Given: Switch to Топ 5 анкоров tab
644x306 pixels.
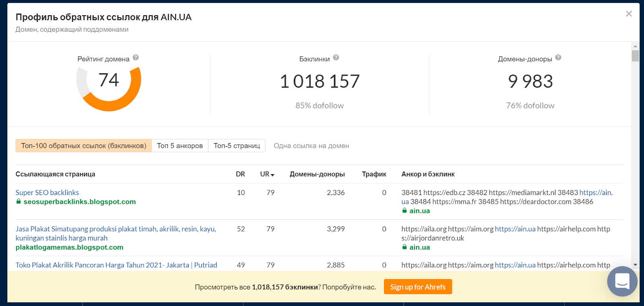Looking at the screenshot, I should click(180, 146).
